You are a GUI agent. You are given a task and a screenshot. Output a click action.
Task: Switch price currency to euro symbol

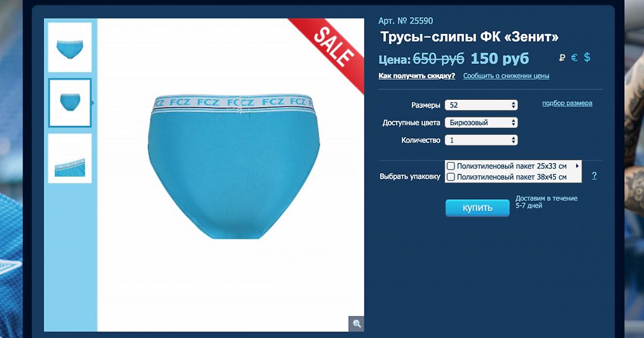point(574,58)
